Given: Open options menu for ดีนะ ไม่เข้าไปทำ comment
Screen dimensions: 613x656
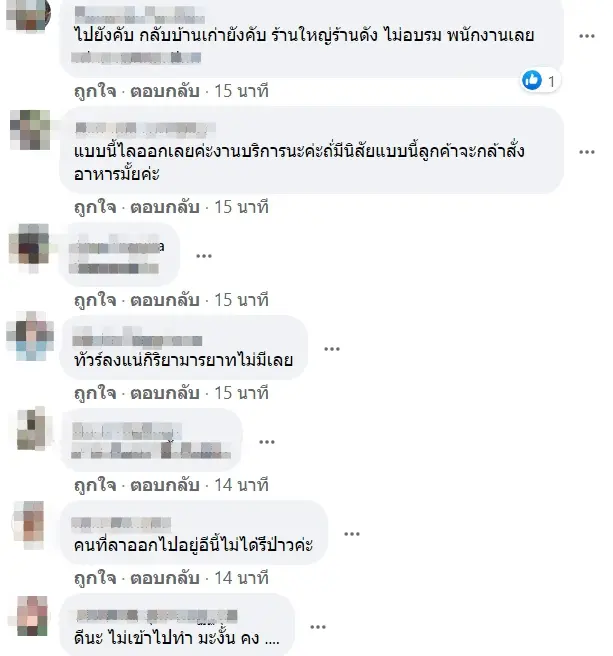Looking at the screenshot, I should click(318, 627).
